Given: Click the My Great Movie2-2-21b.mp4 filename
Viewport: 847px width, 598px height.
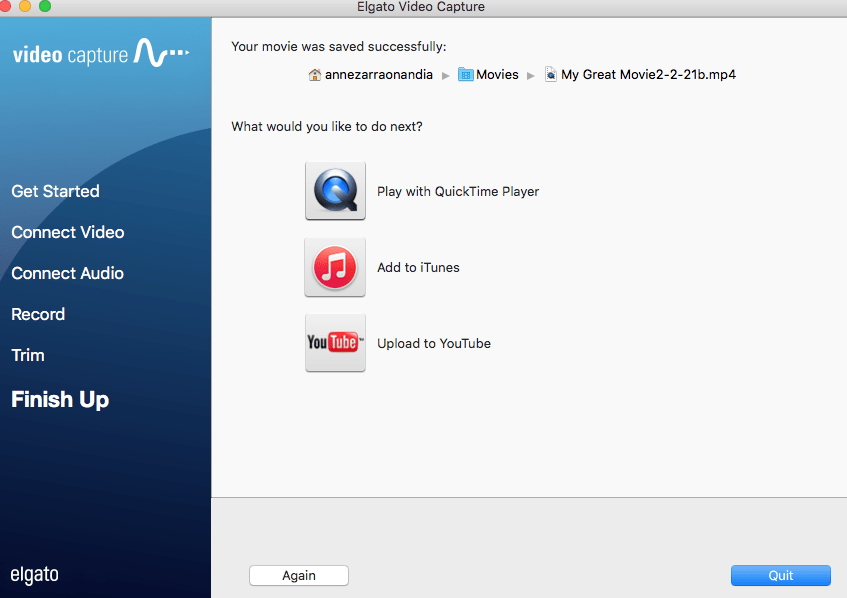Looking at the screenshot, I should 648,75.
